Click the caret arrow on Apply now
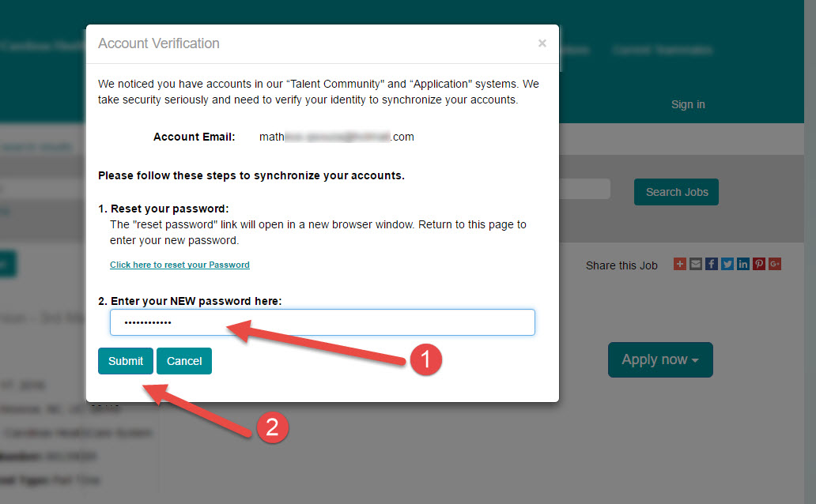This screenshot has height=504, width=816. [x=695, y=360]
